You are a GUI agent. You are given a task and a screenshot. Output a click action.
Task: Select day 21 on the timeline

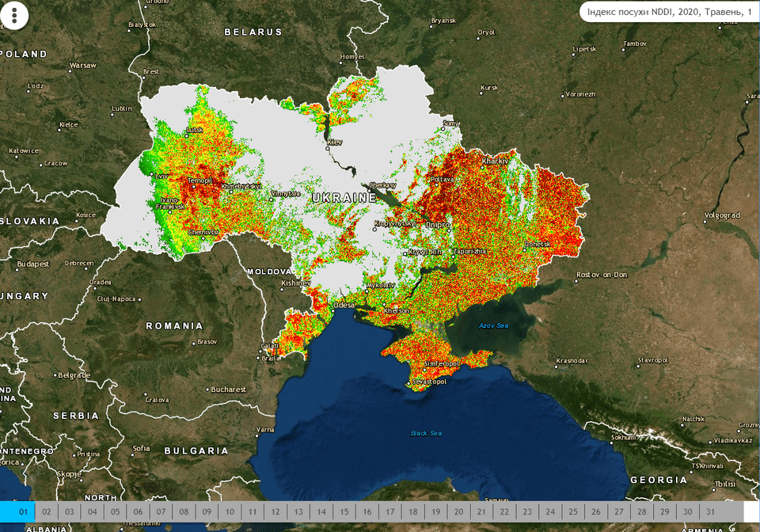coord(481,511)
